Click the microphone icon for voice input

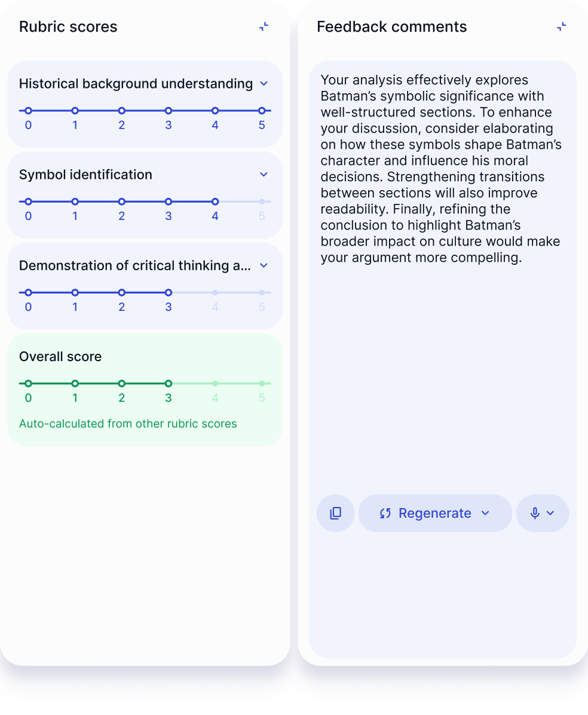(534, 513)
